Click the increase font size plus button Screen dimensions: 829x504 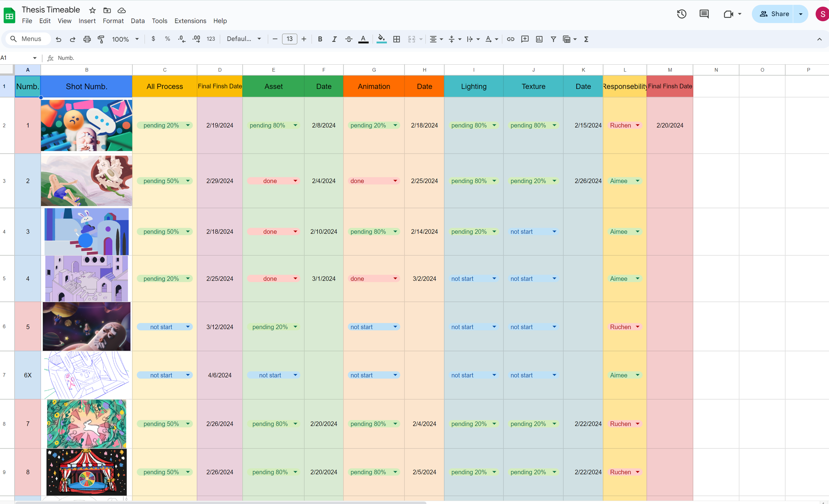(304, 39)
